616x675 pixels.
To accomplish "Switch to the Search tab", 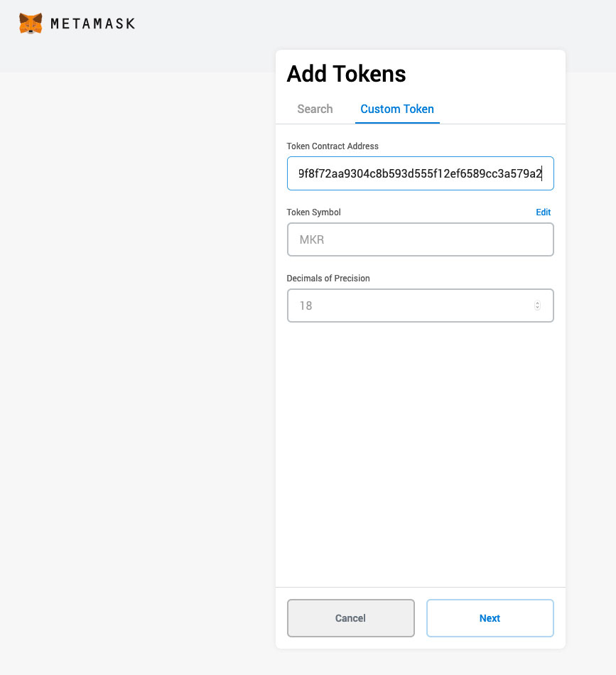I will pos(315,109).
